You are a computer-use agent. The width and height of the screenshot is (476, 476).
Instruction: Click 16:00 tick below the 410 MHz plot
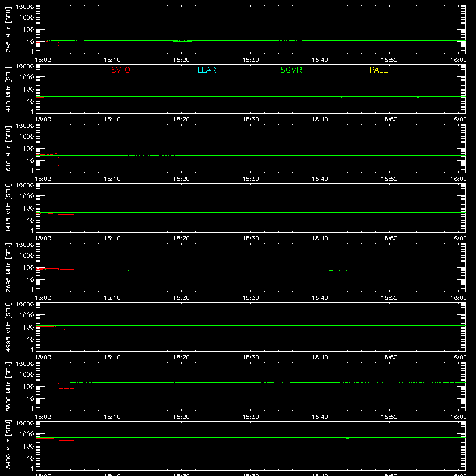458,120
